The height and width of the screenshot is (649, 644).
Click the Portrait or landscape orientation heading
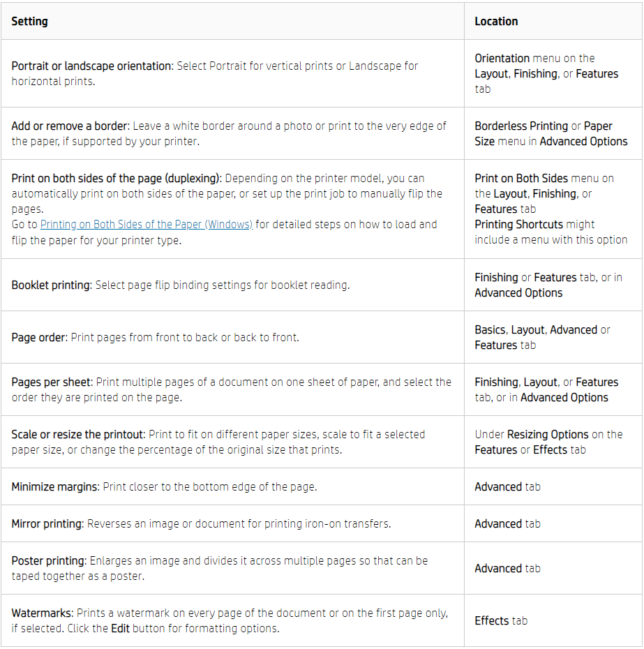[92, 66]
